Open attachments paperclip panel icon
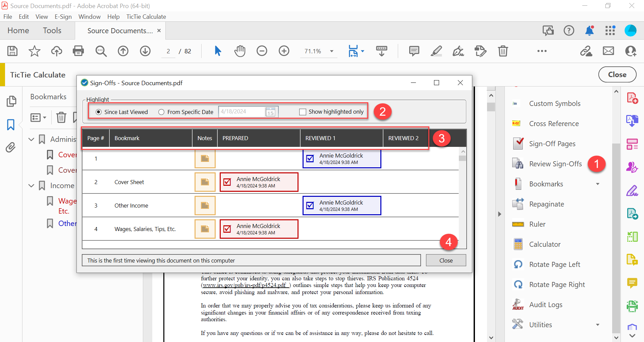Screen dimensions: 644x342 [11, 147]
